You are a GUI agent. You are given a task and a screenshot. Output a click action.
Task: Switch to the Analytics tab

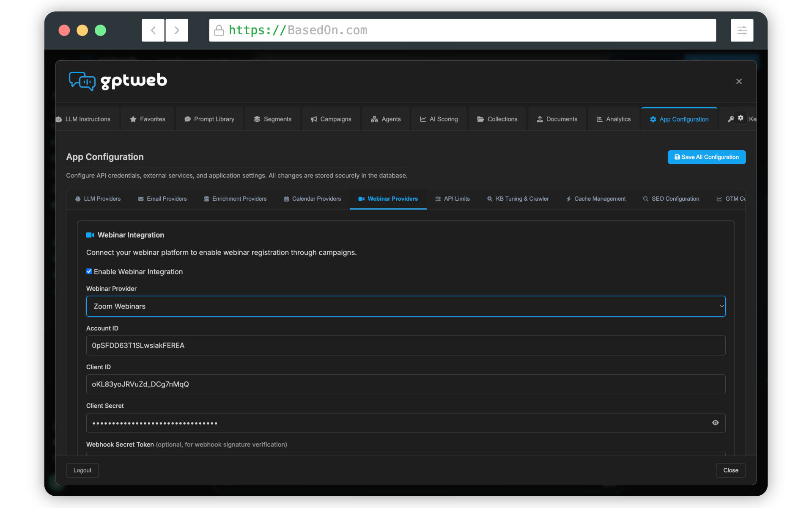(x=614, y=119)
